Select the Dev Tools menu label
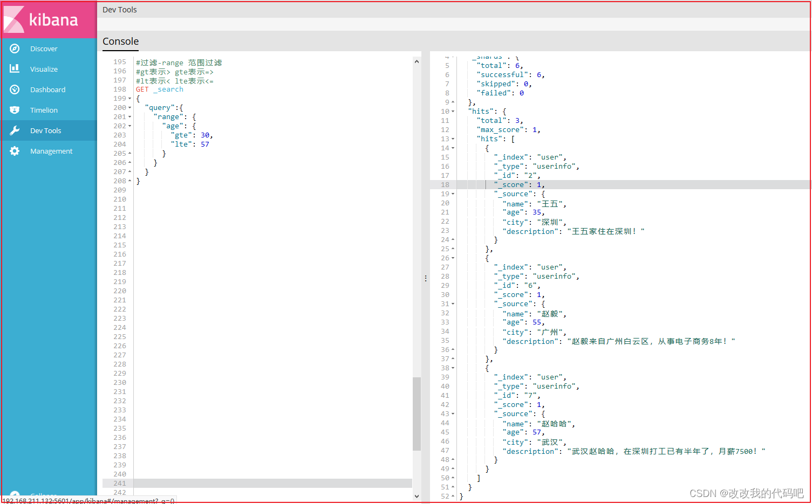812x504 pixels. 45,130
